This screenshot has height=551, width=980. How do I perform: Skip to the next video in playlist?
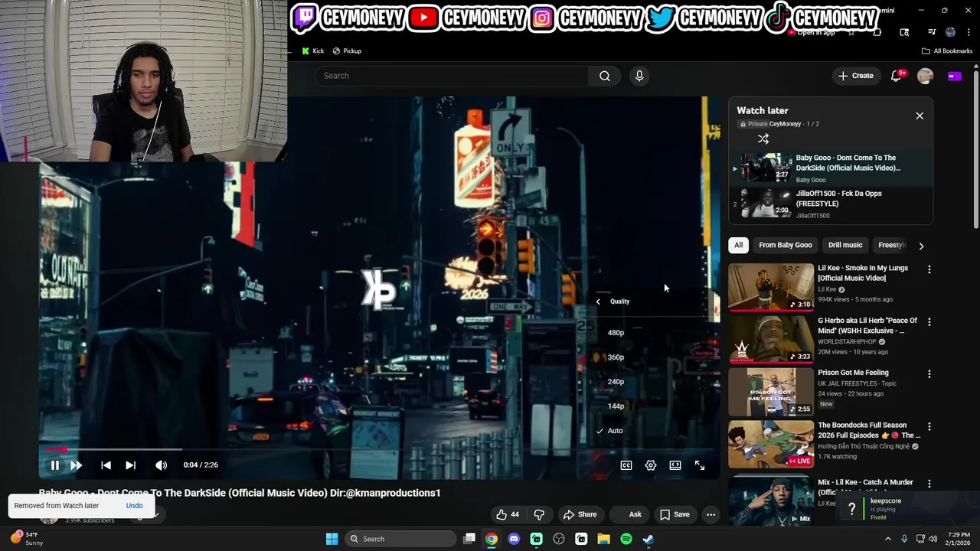pos(130,465)
